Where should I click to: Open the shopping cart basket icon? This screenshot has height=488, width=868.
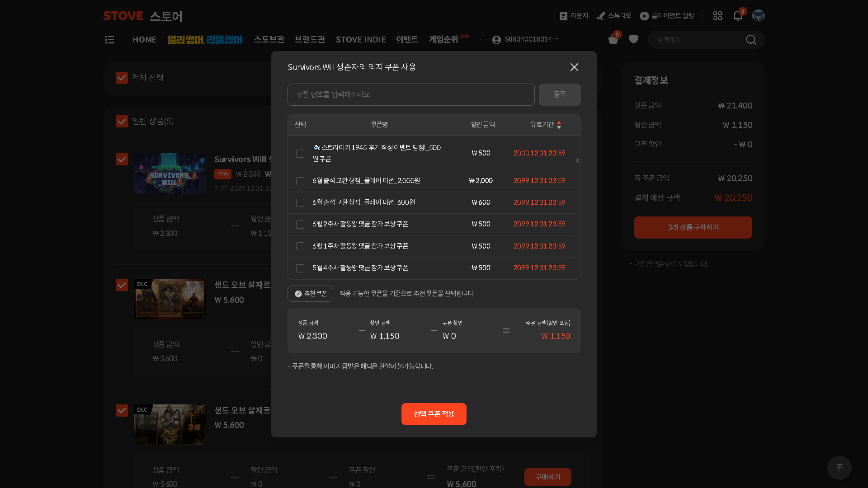point(613,40)
